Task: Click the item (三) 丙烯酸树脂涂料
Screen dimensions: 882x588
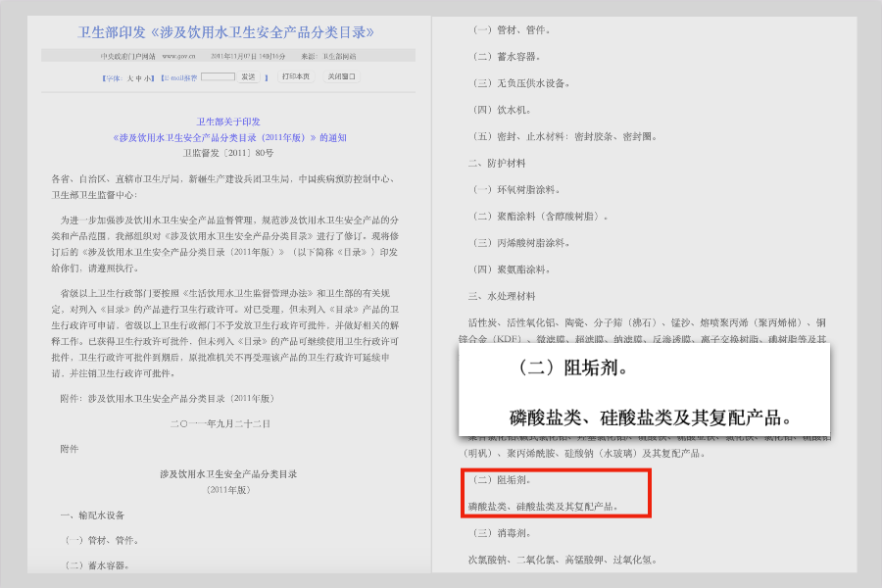Action: click(521, 243)
